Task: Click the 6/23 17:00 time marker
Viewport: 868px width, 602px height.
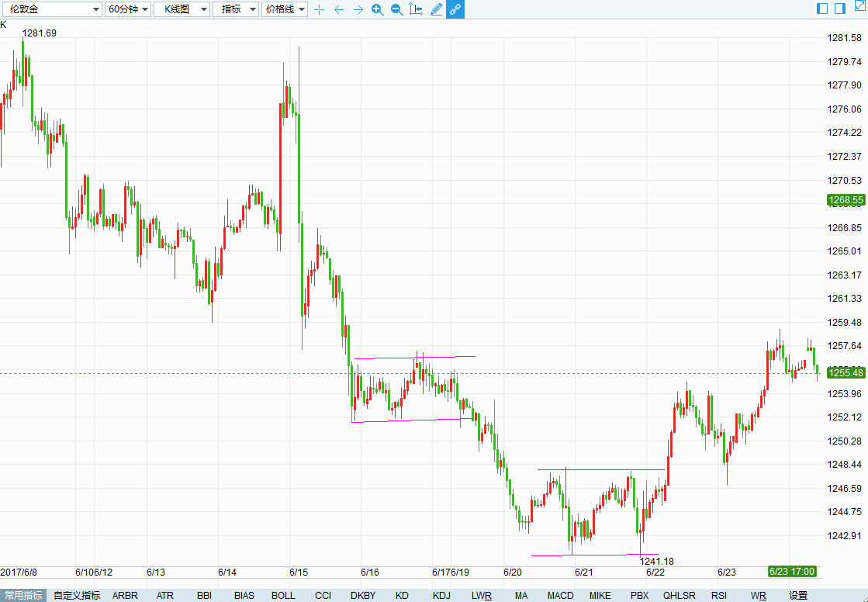Action: click(791, 572)
